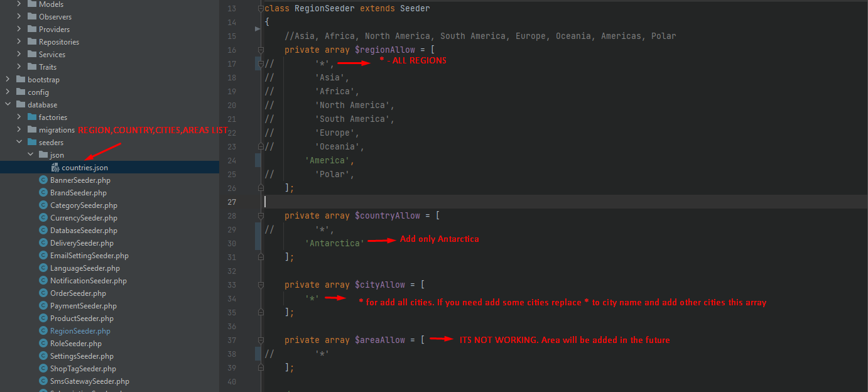Open DatabaseSeeder.php from the project tree

click(84, 231)
